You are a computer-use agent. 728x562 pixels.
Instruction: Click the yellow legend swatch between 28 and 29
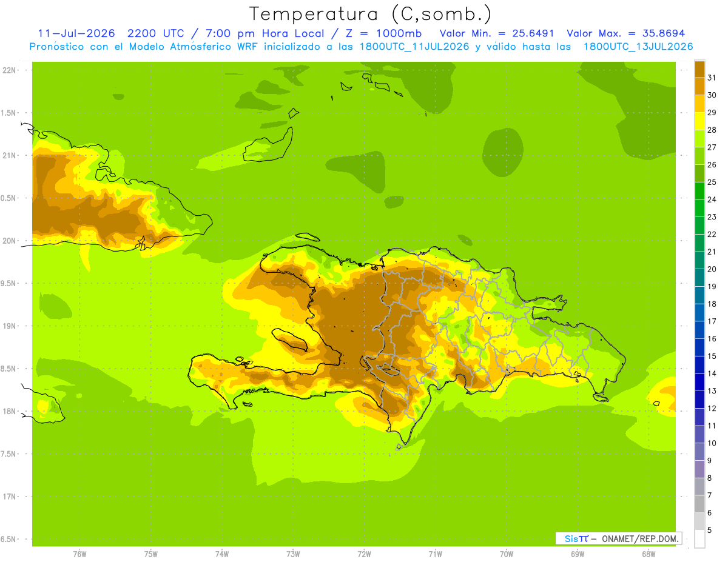point(699,121)
